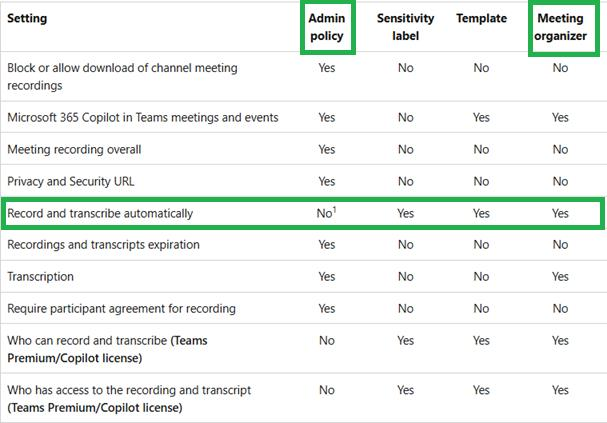Select the Record and transcribe automatically row

[304, 213]
